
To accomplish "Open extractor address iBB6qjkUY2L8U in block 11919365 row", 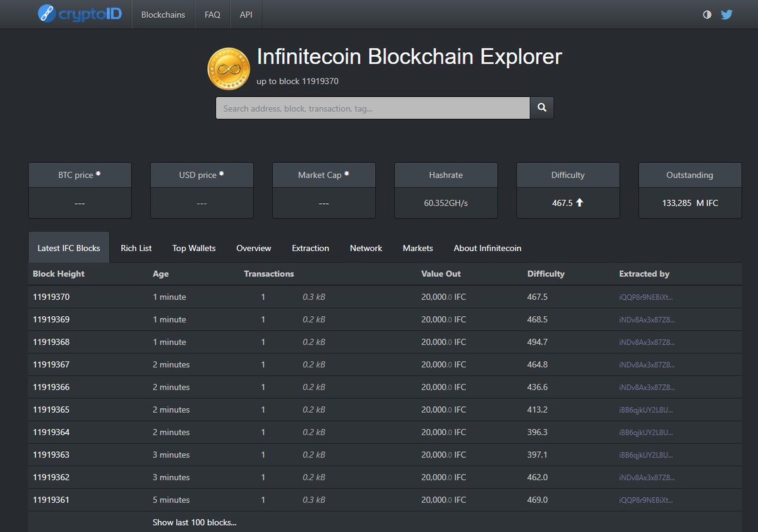I will (x=646, y=410).
